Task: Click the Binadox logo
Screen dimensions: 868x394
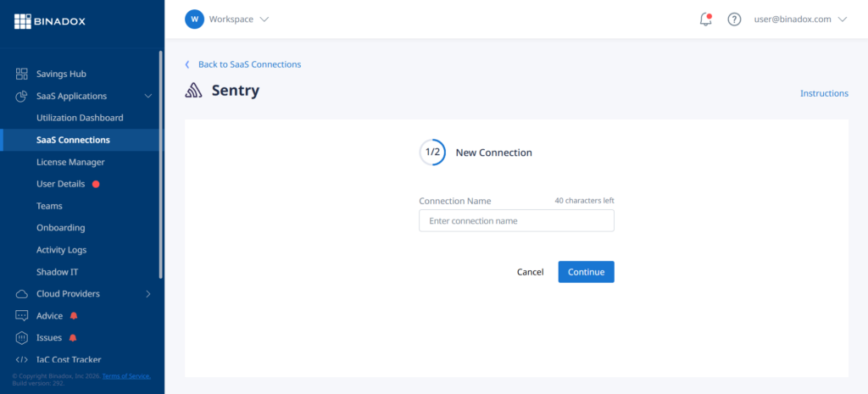Action: point(50,21)
